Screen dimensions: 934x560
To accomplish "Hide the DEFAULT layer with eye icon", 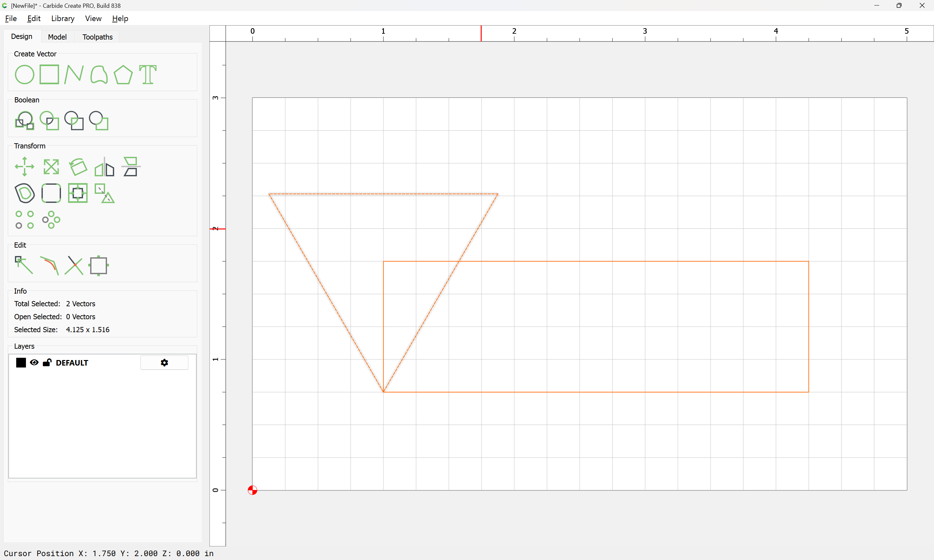I will click(34, 363).
